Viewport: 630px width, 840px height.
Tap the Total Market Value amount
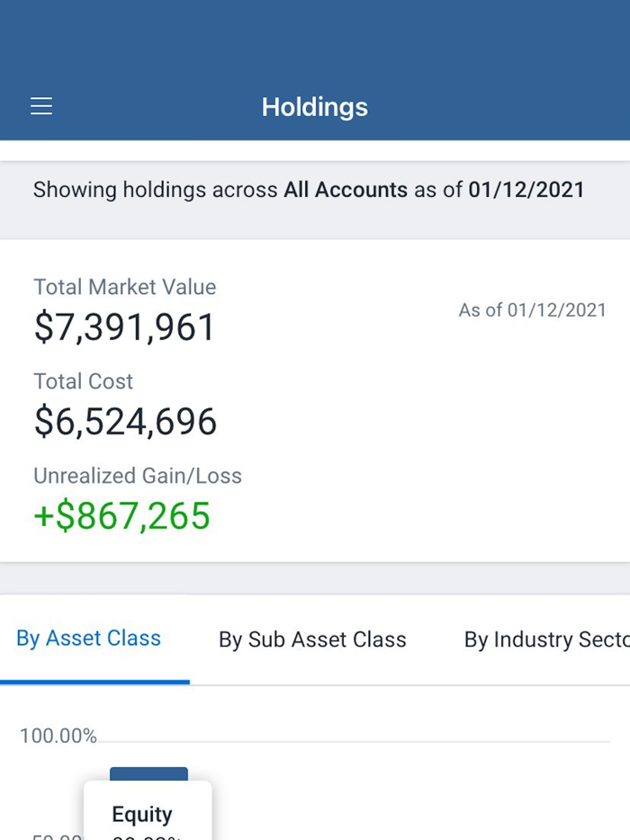coord(124,326)
